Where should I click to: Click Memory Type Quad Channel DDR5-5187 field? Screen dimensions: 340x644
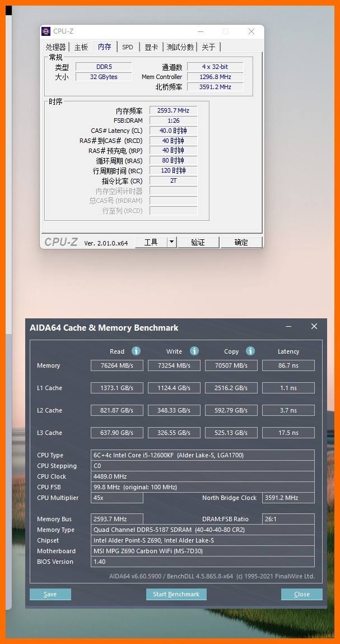coord(203,530)
